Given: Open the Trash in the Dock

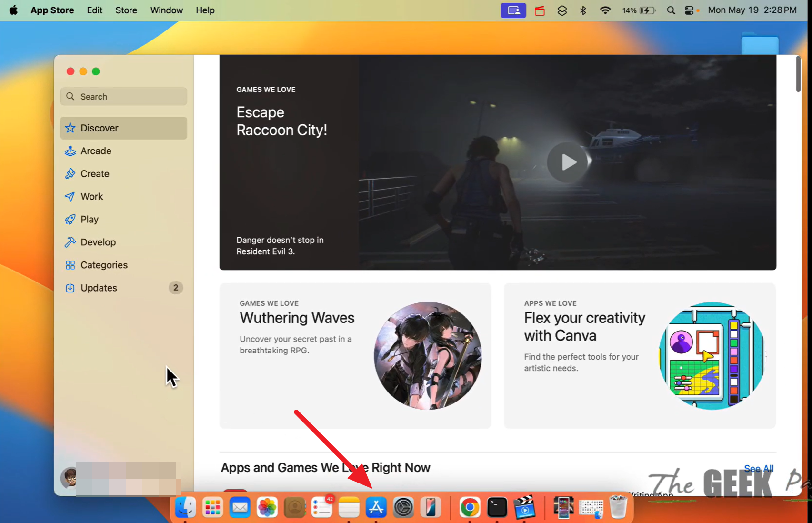Looking at the screenshot, I should coord(618,507).
